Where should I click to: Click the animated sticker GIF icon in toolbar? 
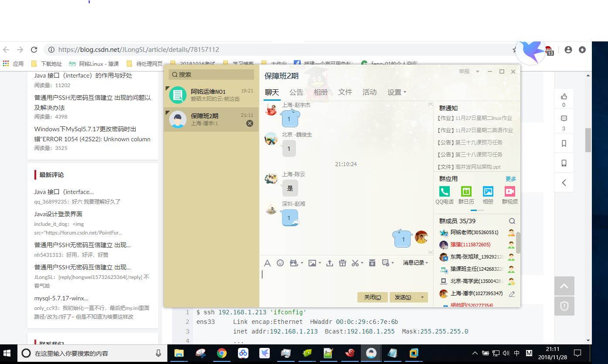point(293,263)
